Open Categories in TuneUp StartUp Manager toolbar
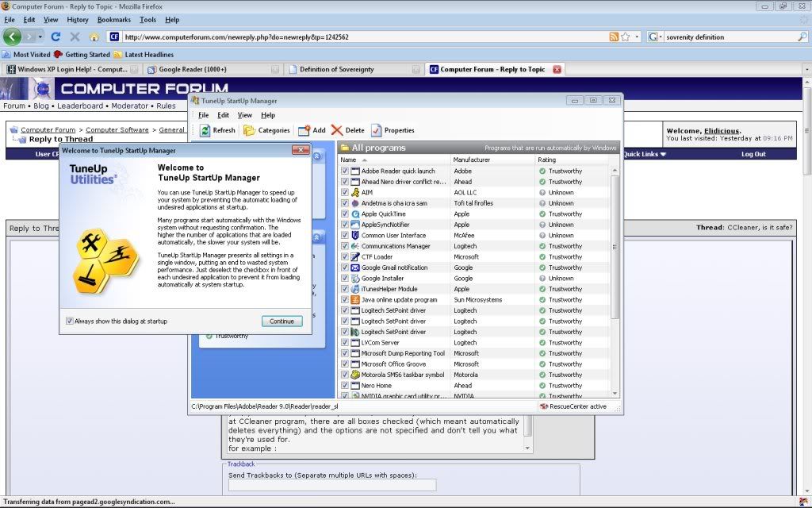812x508 pixels. [266, 130]
